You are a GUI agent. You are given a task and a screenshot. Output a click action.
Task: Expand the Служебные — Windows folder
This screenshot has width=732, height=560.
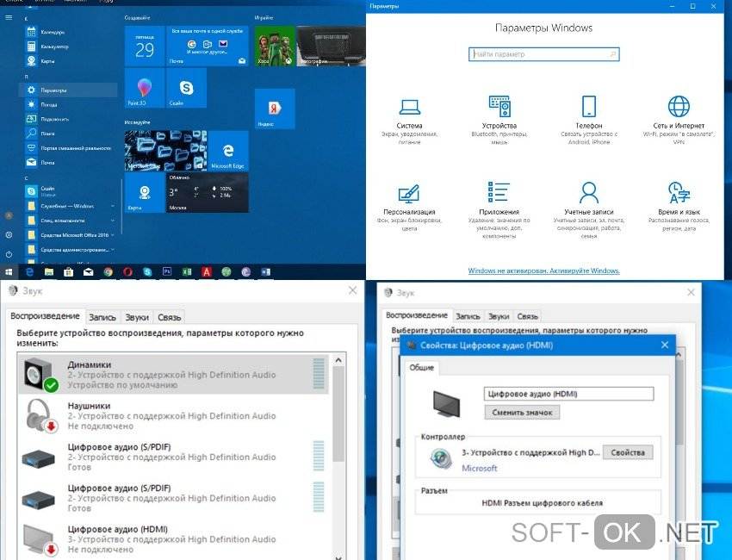[x=71, y=207]
